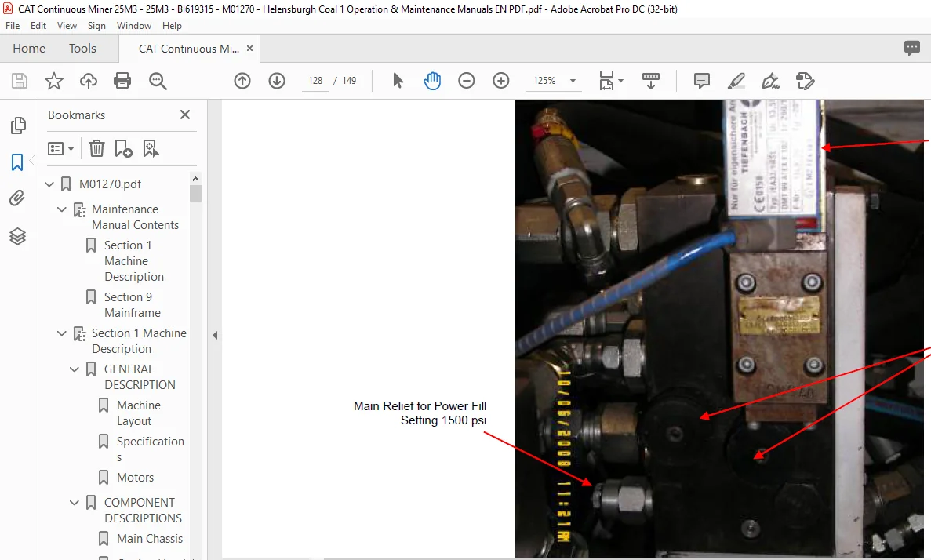
Task: Activate the Hand pan tool
Action: tap(432, 81)
